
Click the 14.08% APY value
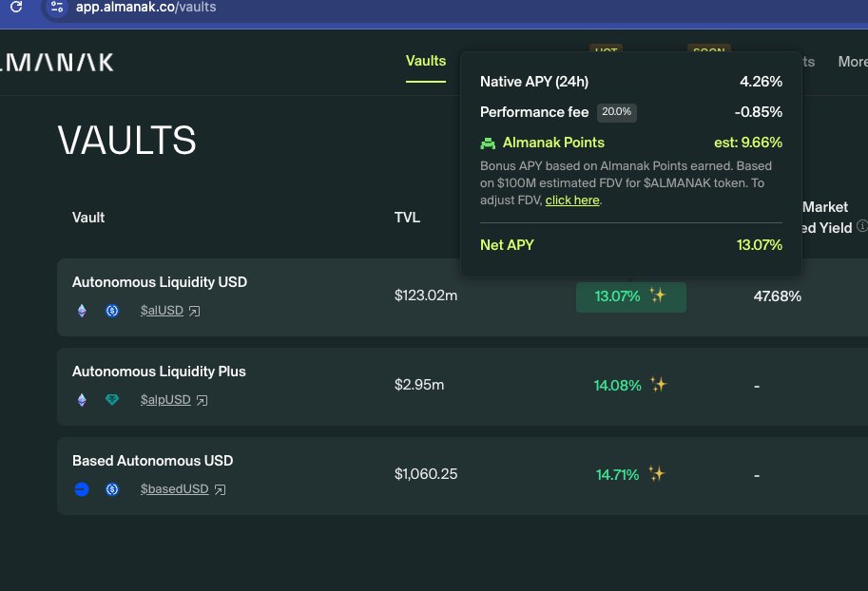click(617, 386)
